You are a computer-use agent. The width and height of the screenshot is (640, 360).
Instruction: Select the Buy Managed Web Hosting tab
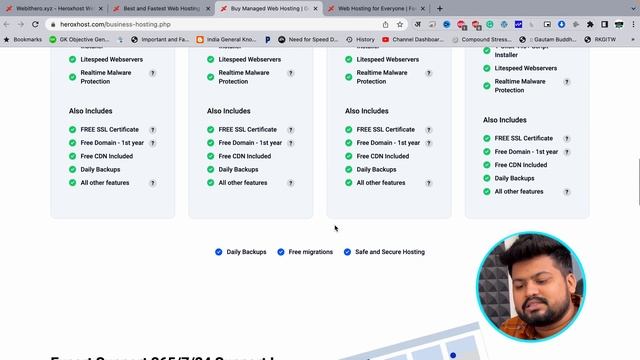coord(268,8)
